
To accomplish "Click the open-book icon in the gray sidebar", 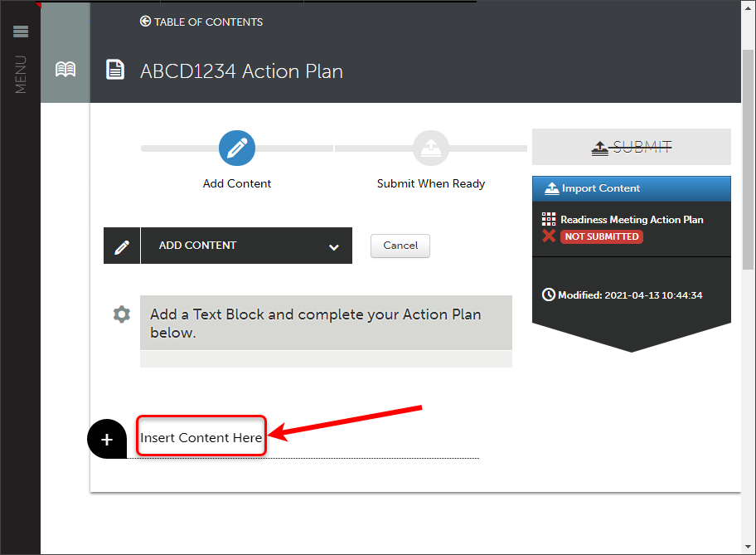I will pyautogui.click(x=65, y=69).
